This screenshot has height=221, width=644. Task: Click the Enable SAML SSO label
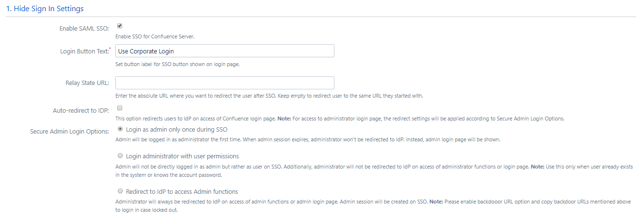click(x=84, y=29)
